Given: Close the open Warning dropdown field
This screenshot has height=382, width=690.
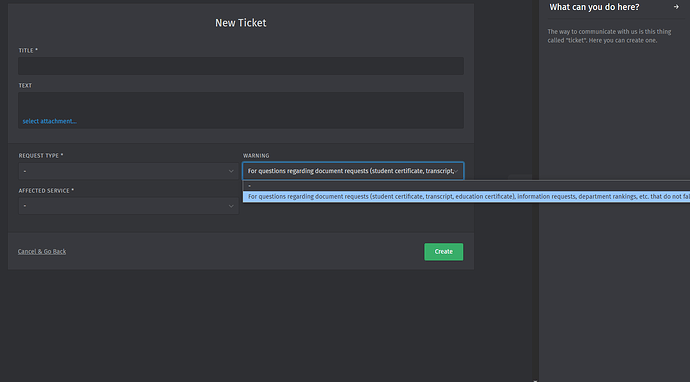Looking at the screenshot, I should (353, 171).
